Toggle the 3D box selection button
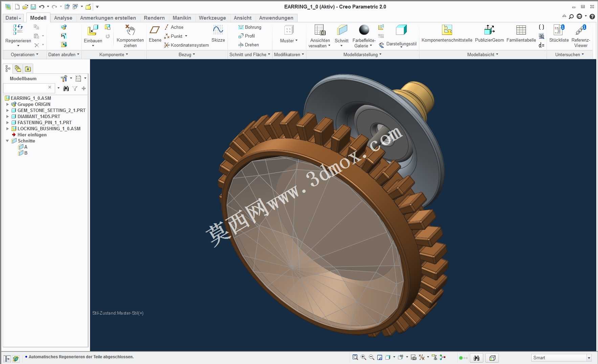 [x=492, y=358]
